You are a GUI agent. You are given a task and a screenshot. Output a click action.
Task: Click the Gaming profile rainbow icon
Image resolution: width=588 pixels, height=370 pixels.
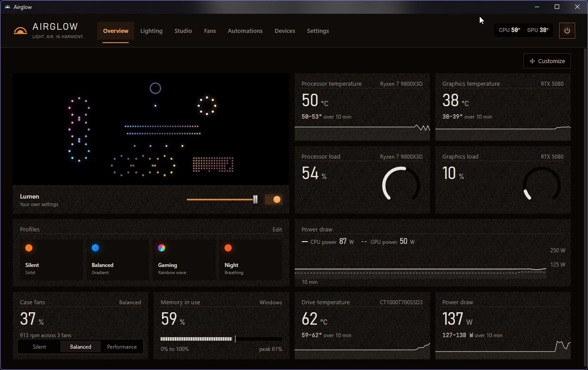(x=162, y=248)
